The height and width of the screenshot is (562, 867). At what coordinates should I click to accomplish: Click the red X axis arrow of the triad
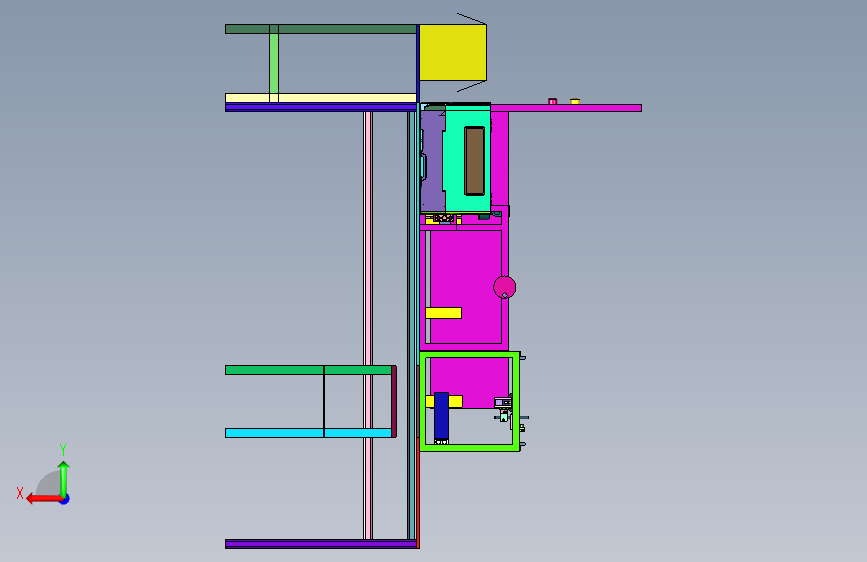(x=43, y=499)
